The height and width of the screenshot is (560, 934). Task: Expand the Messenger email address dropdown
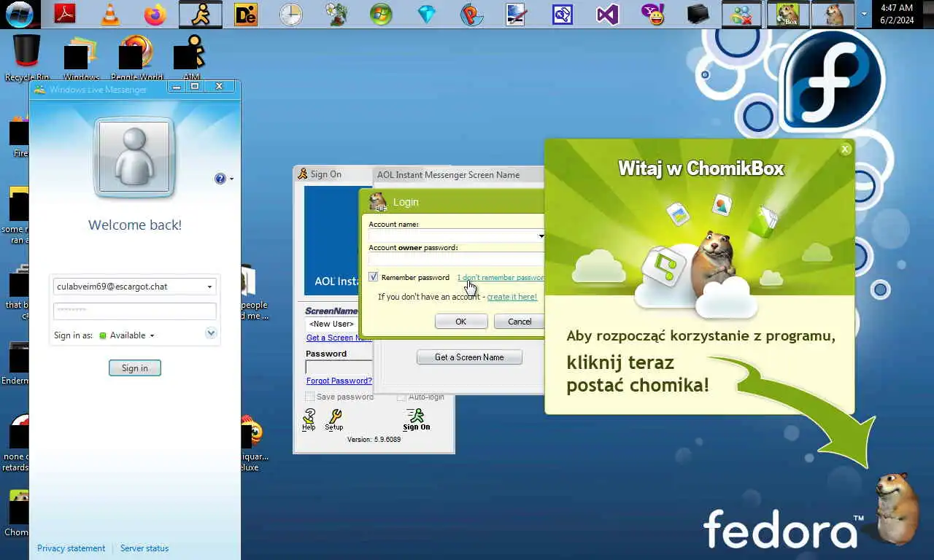[x=209, y=287]
